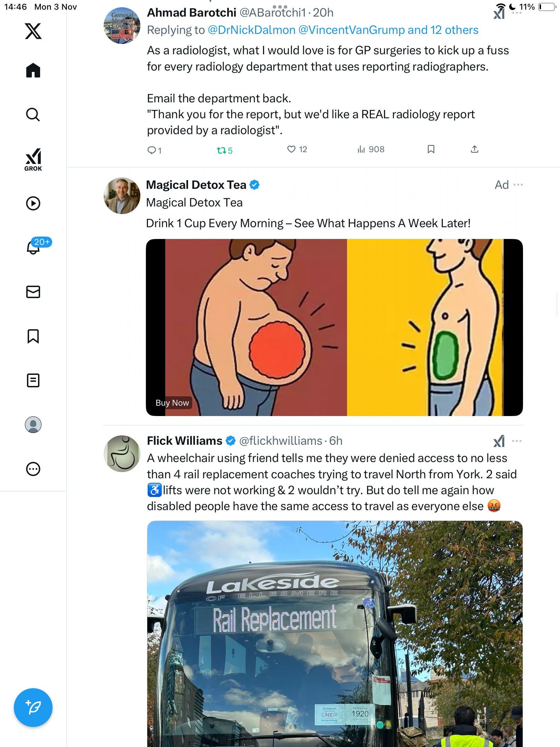Image resolution: width=560 pixels, height=747 pixels.
Task: Ask Grok about Flick Williams' post
Action: (499, 441)
